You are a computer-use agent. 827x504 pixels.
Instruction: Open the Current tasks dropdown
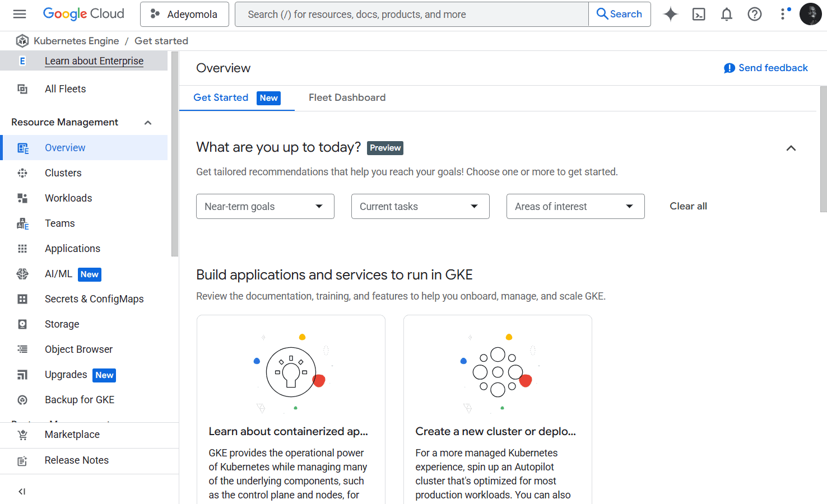[420, 207]
